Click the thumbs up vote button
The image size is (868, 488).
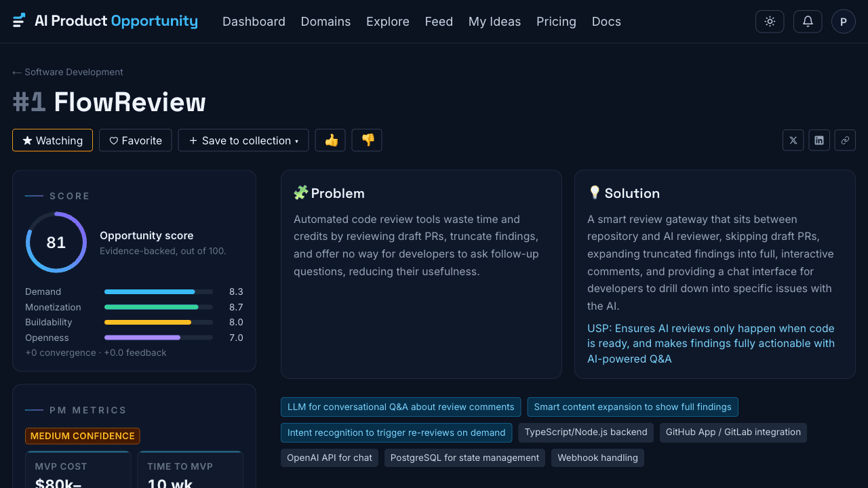click(331, 140)
